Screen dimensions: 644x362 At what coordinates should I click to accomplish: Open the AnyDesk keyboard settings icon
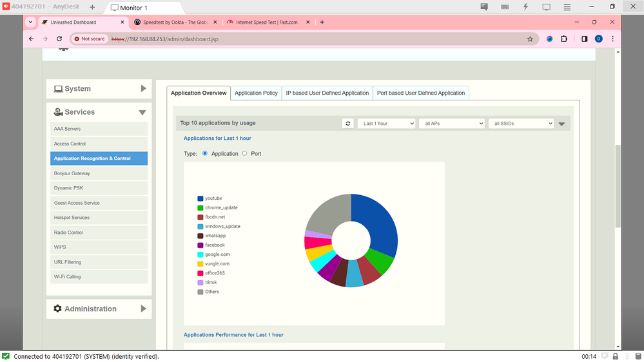pos(505,7)
